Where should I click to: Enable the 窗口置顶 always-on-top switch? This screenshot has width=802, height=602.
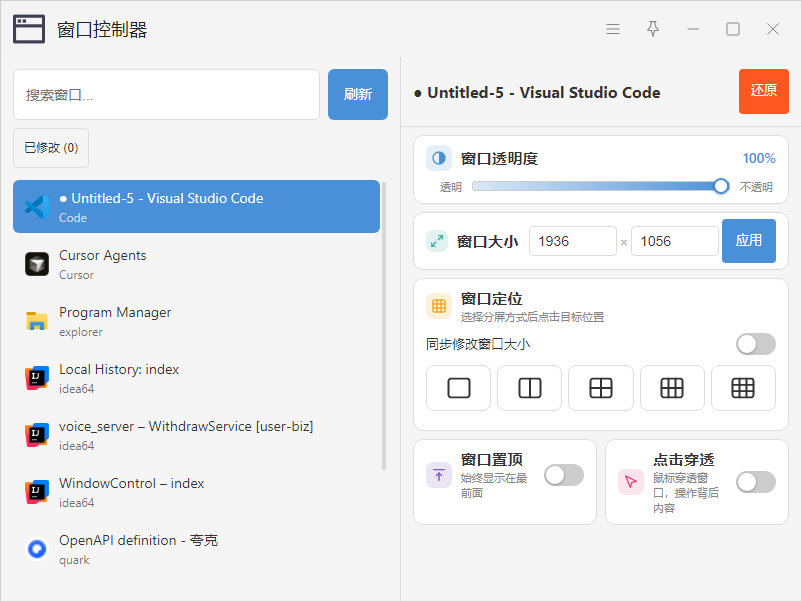pyautogui.click(x=564, y=475)
